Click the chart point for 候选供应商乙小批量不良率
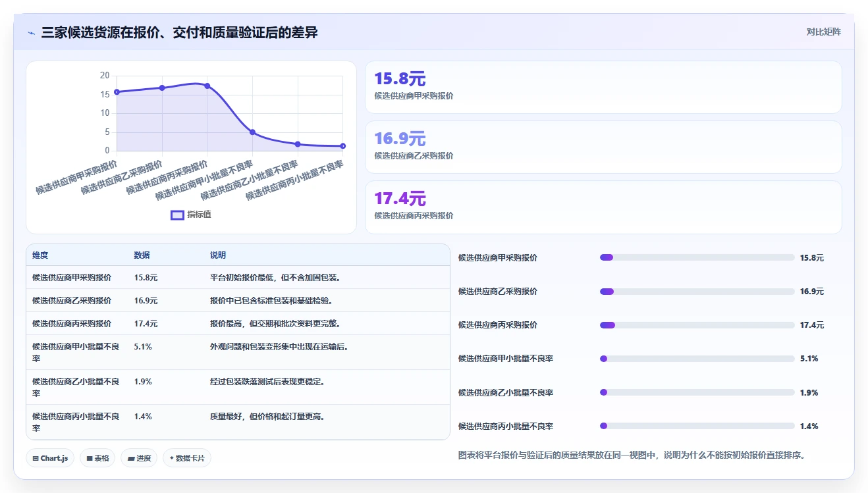Image resolution: width=868 pixels, height=493 pixels. click(x=298, y=144)
